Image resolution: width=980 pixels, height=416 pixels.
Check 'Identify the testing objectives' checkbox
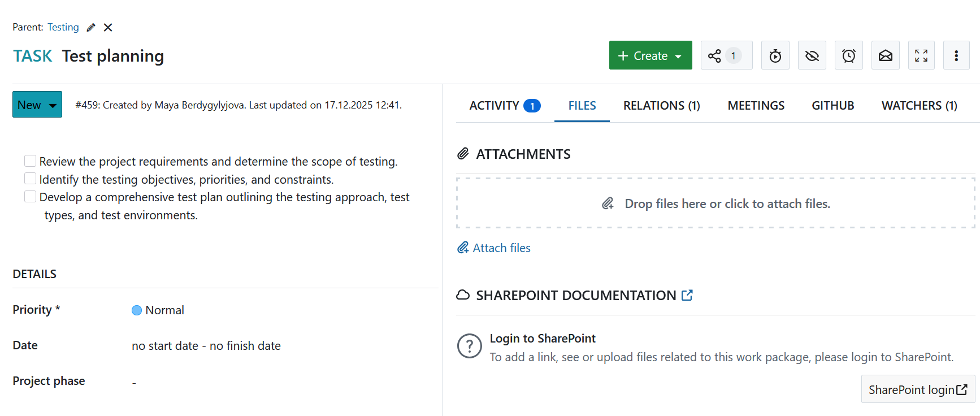click(x=31, y=179)
